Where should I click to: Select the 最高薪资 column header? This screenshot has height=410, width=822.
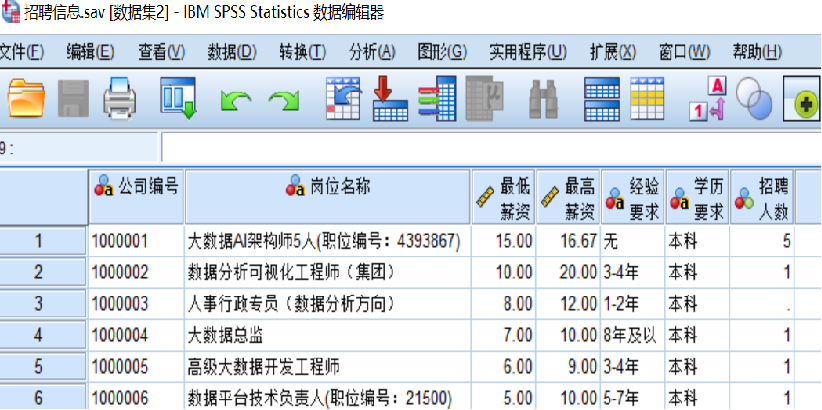[568, 197]
